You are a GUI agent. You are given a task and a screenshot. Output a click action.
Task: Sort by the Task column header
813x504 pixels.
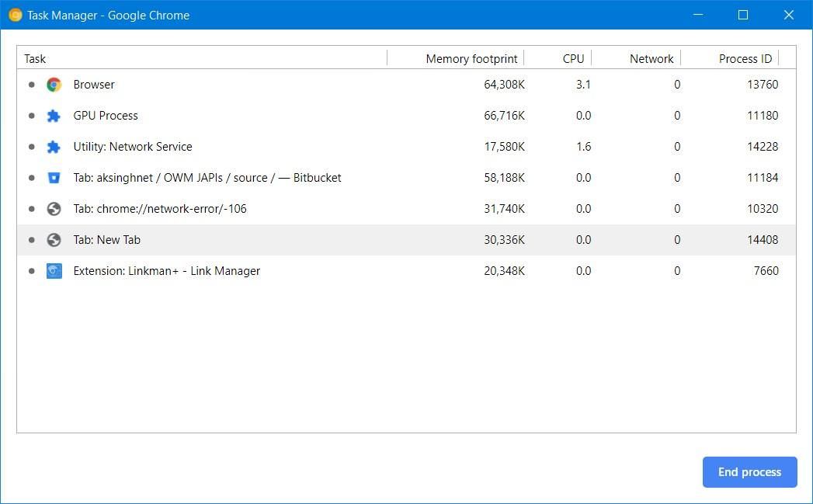click(35, 58)
